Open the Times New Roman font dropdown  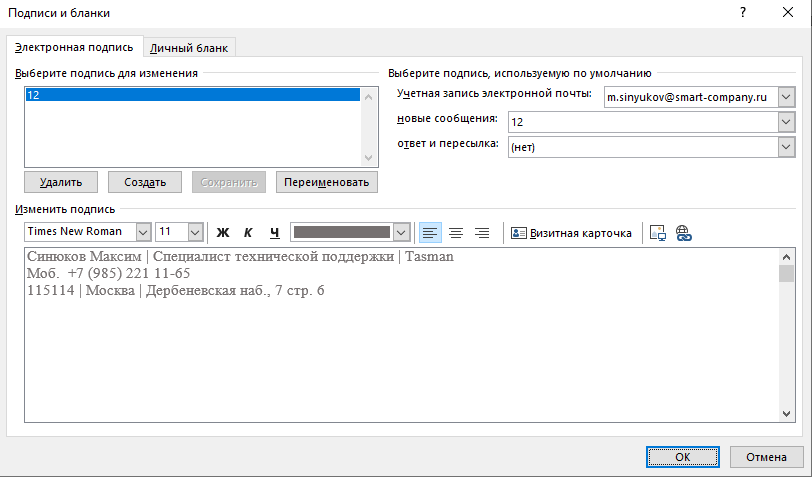(x=143, y=232)
